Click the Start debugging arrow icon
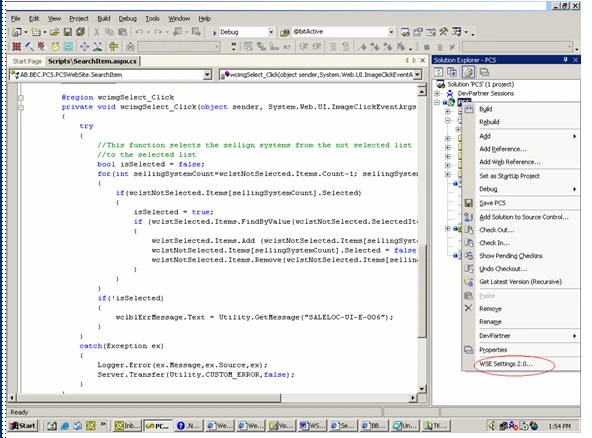Screen dimensions: 592x438 214,32
